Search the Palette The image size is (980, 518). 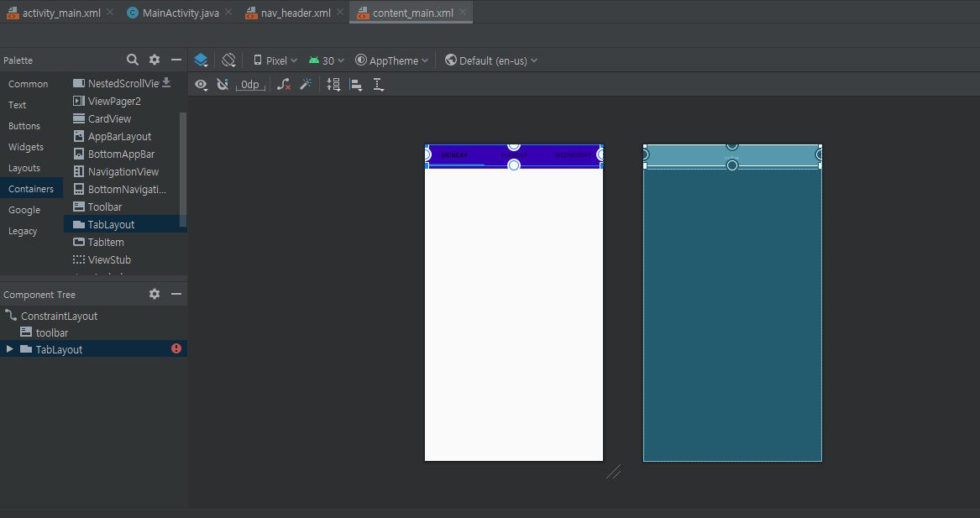pos(133,60)
